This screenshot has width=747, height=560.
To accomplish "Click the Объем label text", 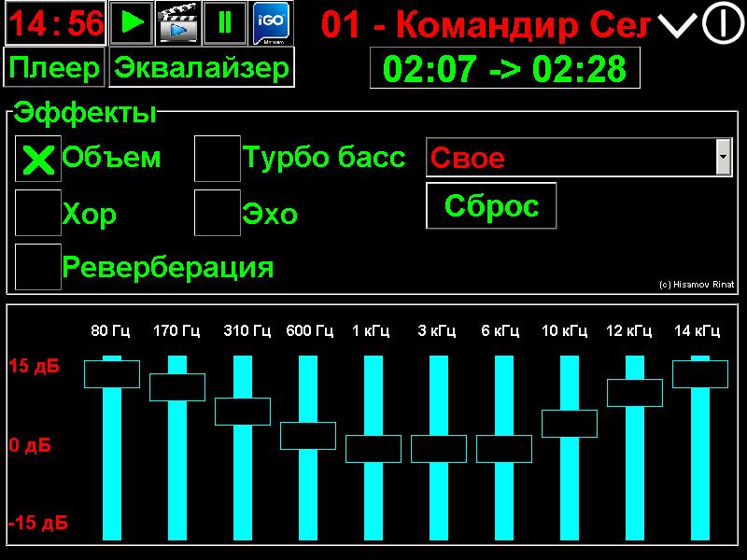I will tap(111, 157).
